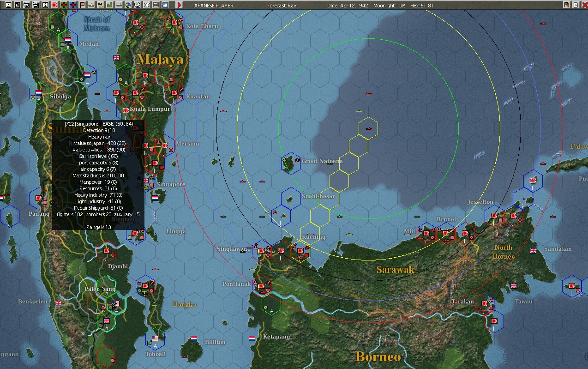Select the red ship in the top yellow hex

coord(368,128)
